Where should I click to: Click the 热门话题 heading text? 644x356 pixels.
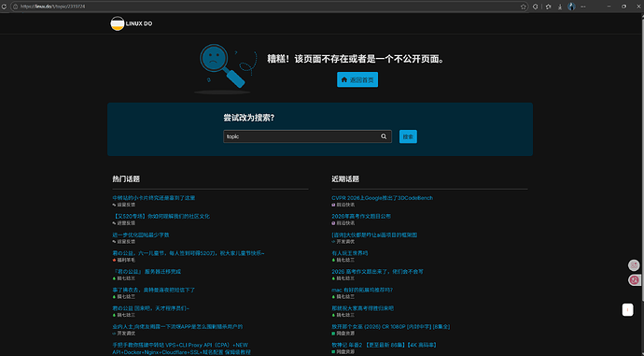(126, 178)
